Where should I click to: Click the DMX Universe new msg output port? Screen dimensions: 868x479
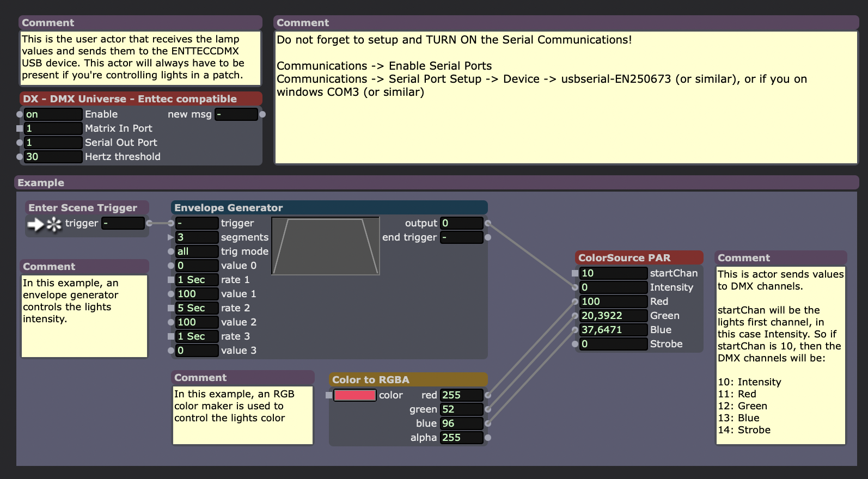(262, 114)
